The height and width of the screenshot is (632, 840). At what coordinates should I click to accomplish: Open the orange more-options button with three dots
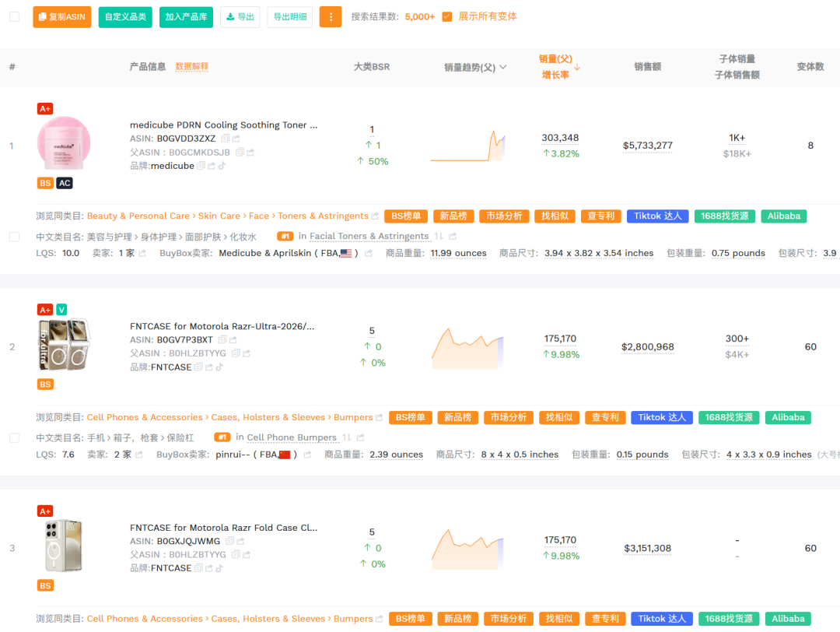(x=331, y=16)
